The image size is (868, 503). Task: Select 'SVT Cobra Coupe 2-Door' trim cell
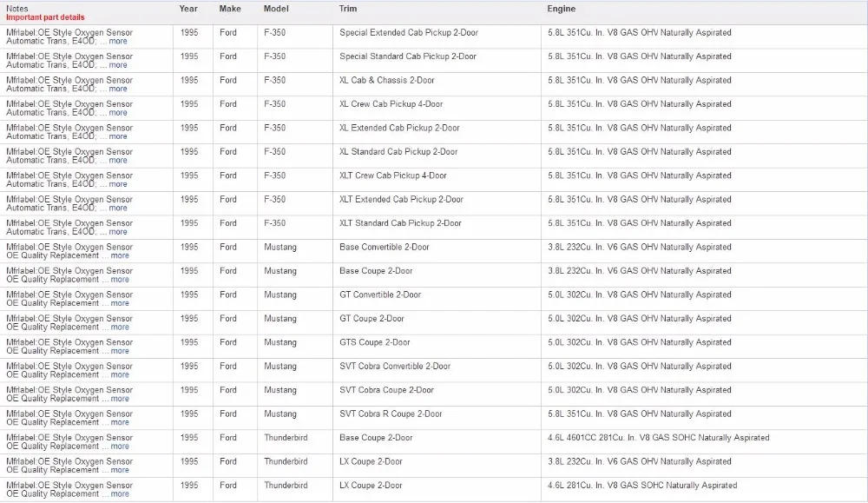point(387,390)
